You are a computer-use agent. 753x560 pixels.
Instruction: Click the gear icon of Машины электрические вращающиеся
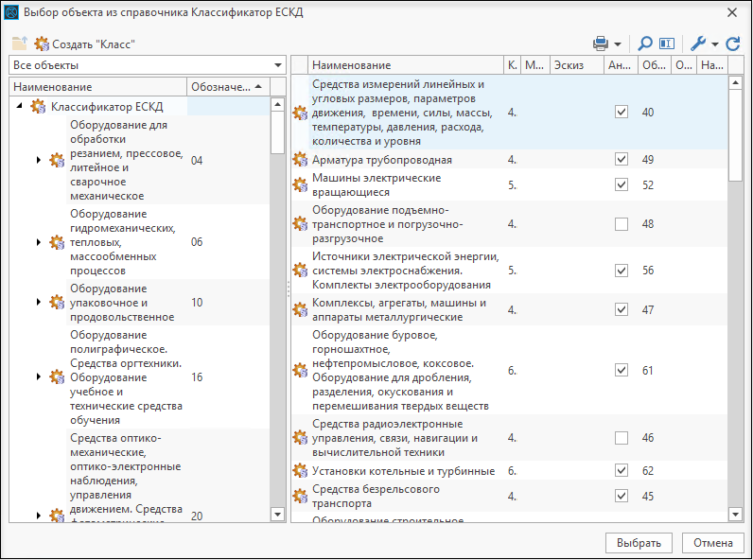[x=300, y=184]
